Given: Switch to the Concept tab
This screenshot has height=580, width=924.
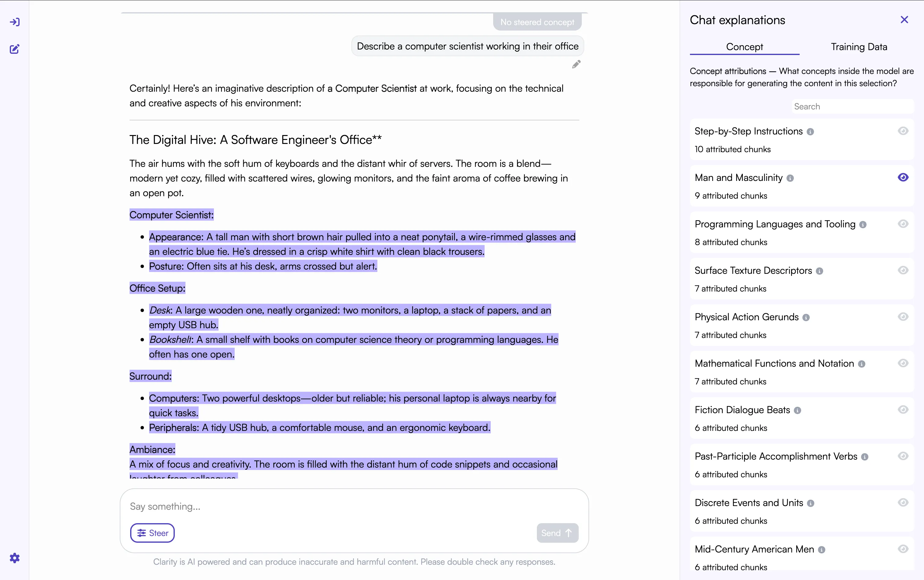Looking at the screenshot, I should click(x=745, y=47).
